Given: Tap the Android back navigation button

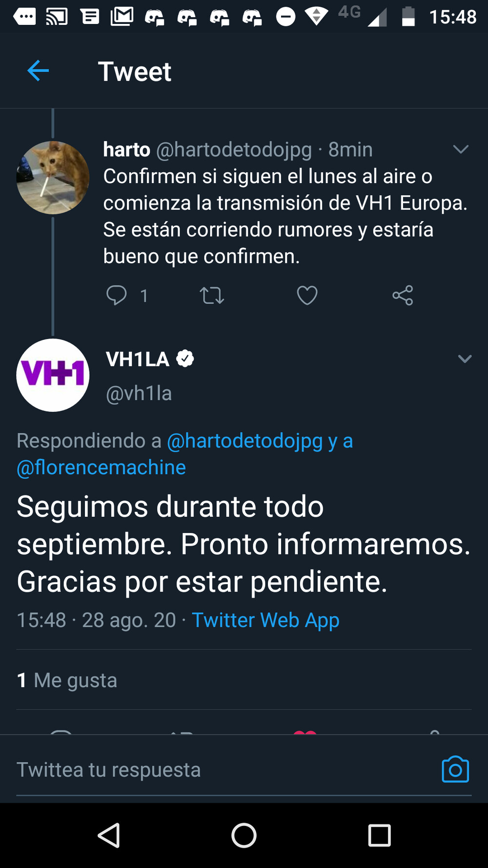Looking at the screenshot, I should [x=109, y=835].
